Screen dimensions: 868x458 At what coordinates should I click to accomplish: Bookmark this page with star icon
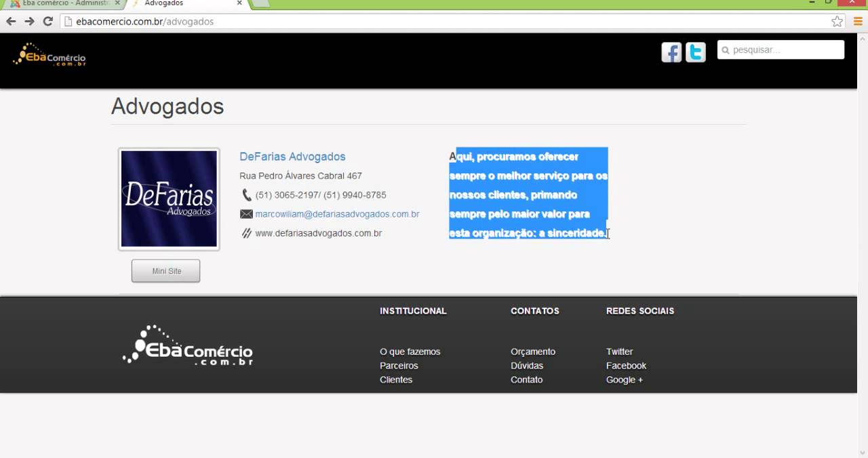point(837,22)
